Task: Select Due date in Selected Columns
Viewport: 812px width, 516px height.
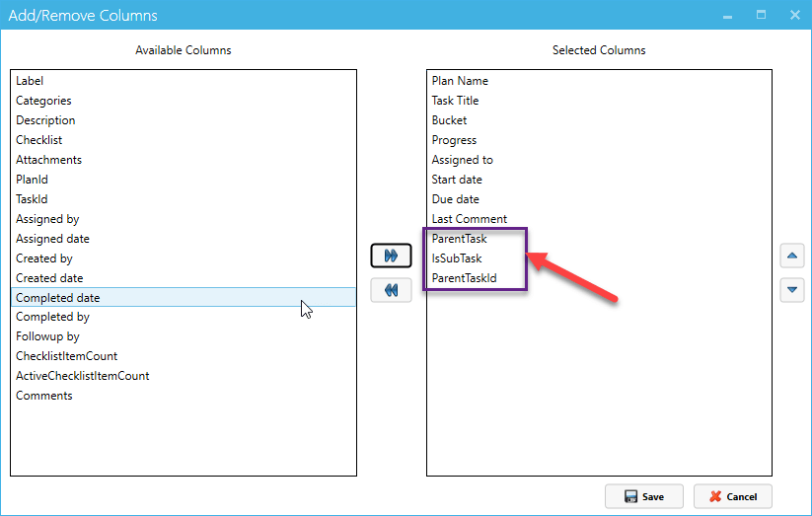Action: coord(599,199)
